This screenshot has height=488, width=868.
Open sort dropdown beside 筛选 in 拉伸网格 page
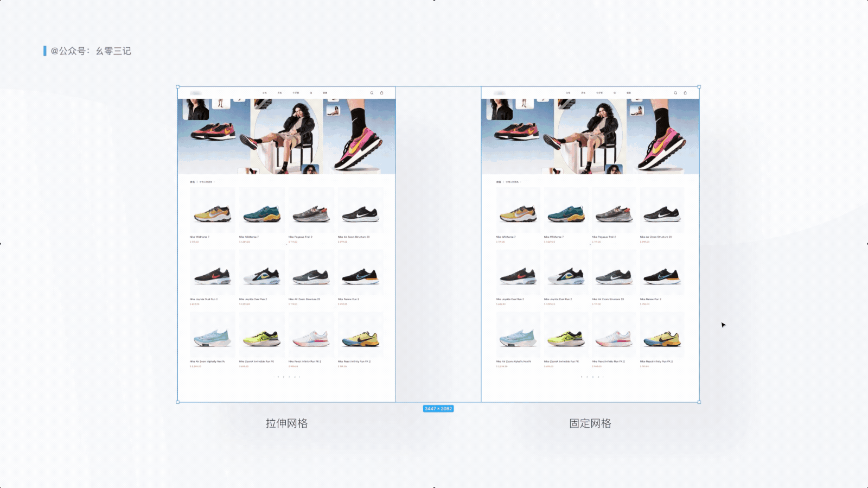click(207, 182)
